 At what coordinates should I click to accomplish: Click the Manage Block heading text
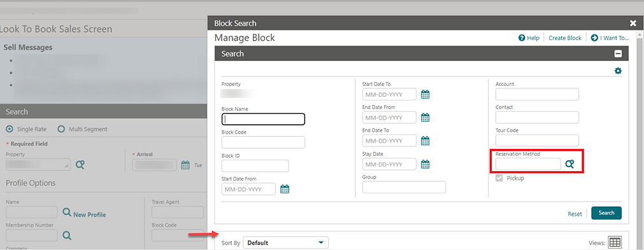[x=245, y=38]
